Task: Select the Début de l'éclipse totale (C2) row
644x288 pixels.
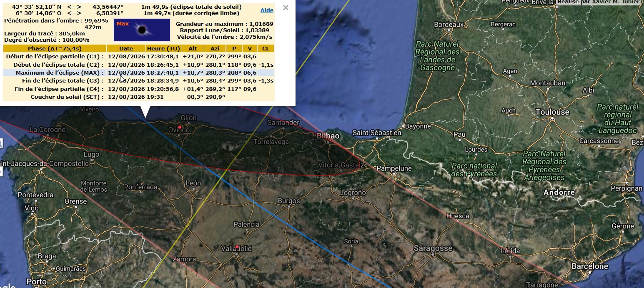Action: click(139, 65)
